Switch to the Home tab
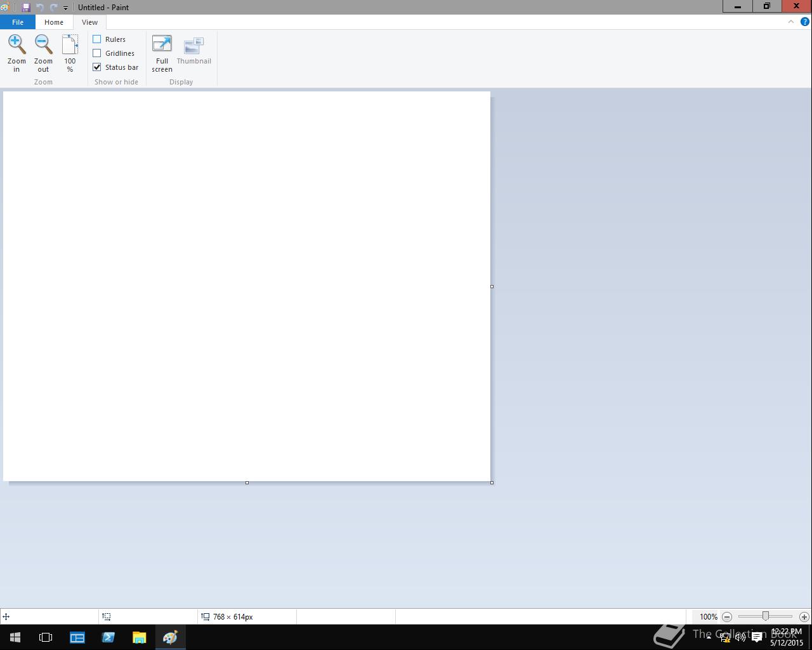Screen dimensions: 812x650 [54, 22]
